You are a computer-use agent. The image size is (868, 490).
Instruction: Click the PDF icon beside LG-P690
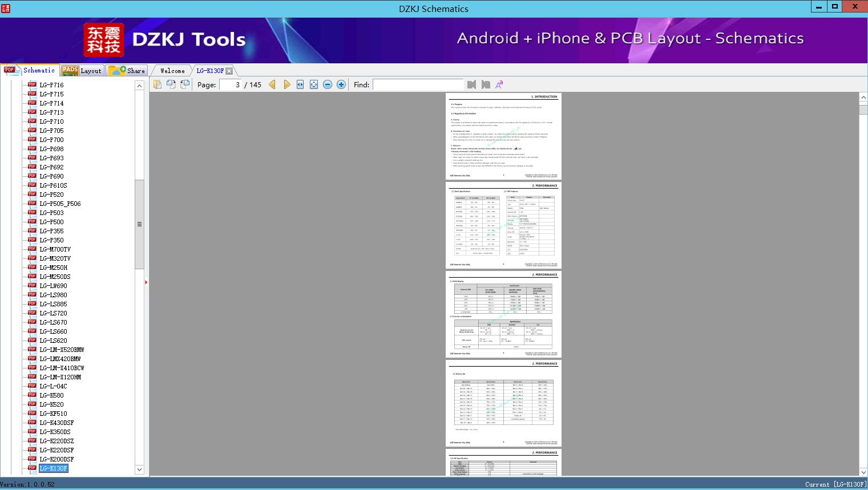click(x=32, y=176)
